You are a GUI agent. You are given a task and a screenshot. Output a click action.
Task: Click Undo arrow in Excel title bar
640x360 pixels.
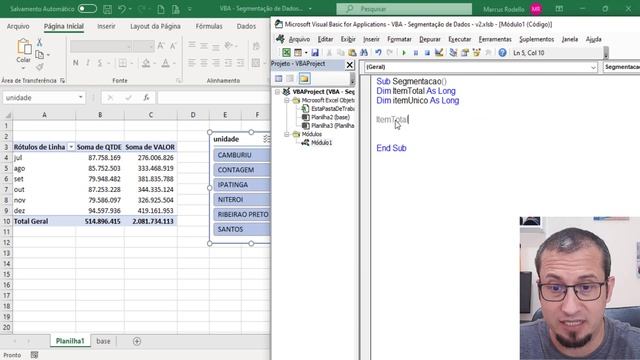pyautogui.click(x=122, y=9)
